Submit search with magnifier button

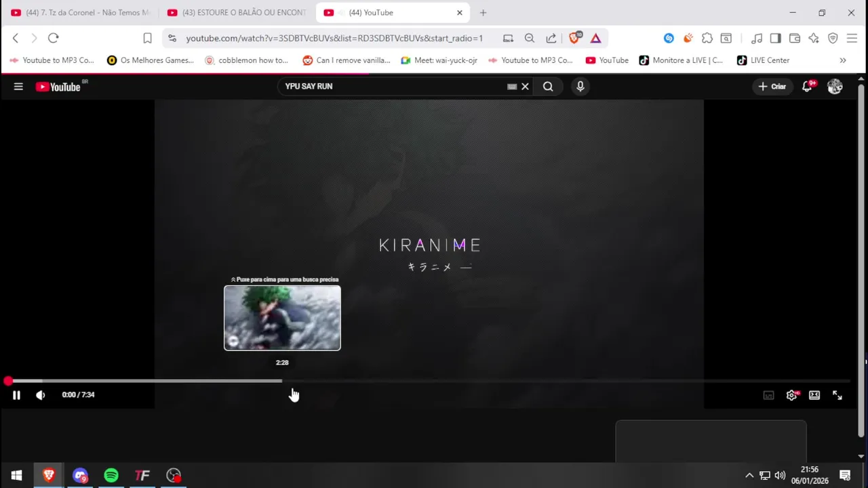point(548,86)
